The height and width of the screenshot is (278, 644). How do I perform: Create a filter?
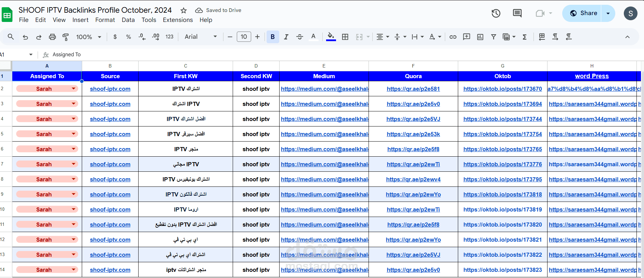493,37
